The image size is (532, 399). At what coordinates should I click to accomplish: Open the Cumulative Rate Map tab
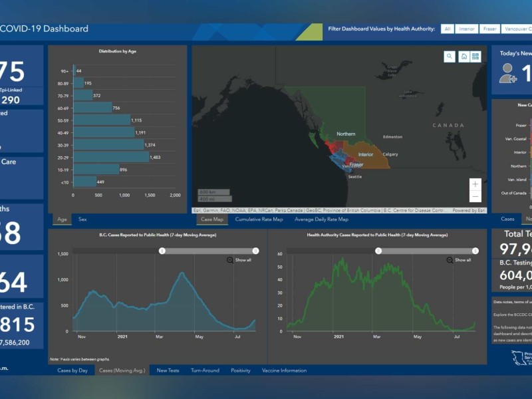pos(259,219)
